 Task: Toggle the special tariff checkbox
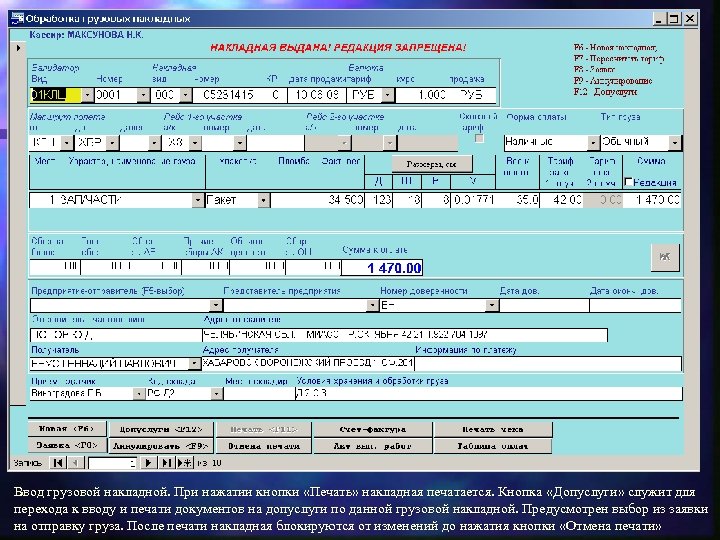point(479,138)
